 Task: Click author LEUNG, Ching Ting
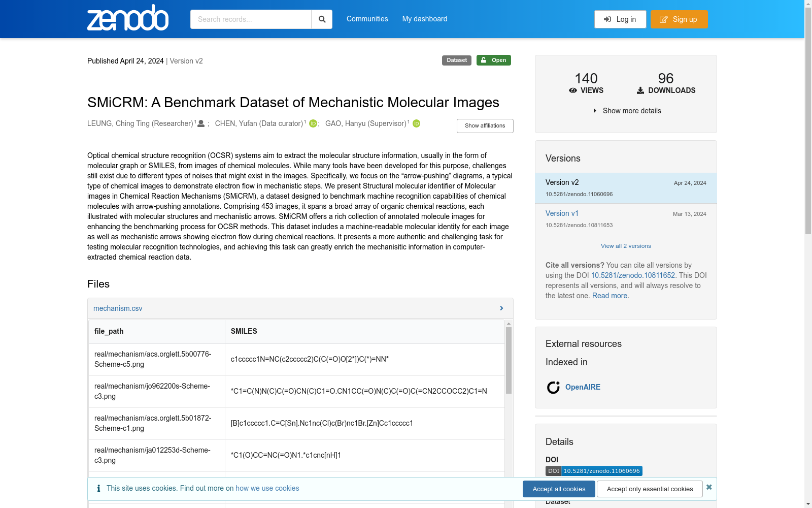tap(140, 123)
